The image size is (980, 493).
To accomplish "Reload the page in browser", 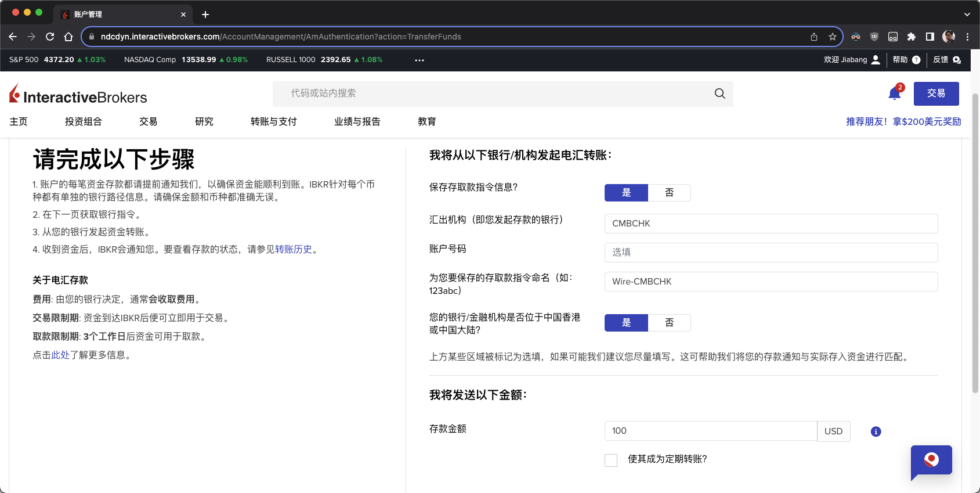I will pos(50,37).
